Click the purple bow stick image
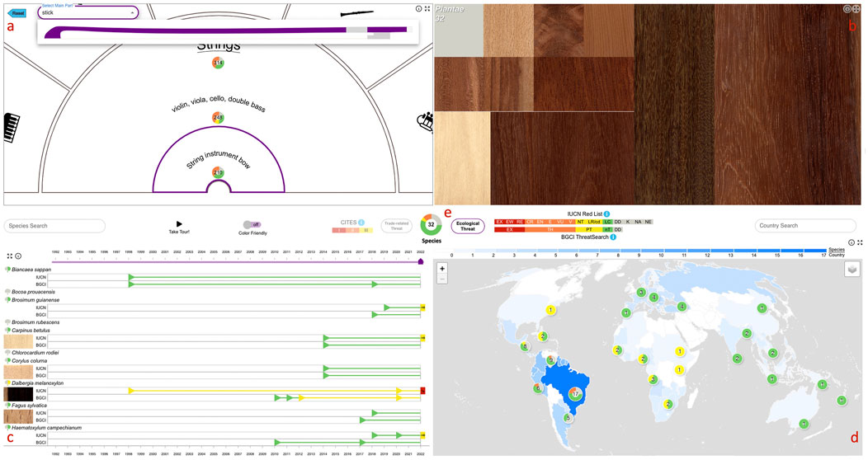The height and width of the screenshot is (460, 868). click(x=226, y=32)
